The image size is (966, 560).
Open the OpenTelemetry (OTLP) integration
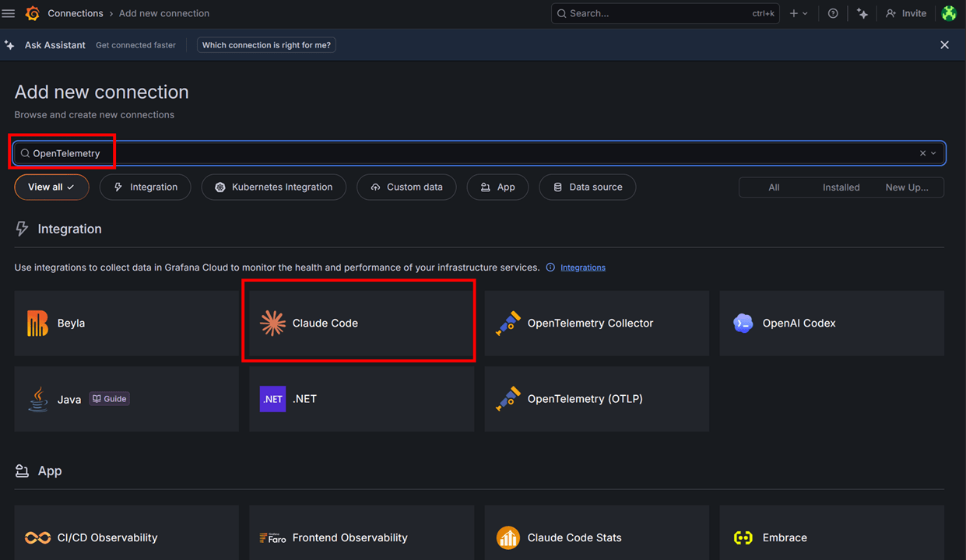(x=597, y=399)
